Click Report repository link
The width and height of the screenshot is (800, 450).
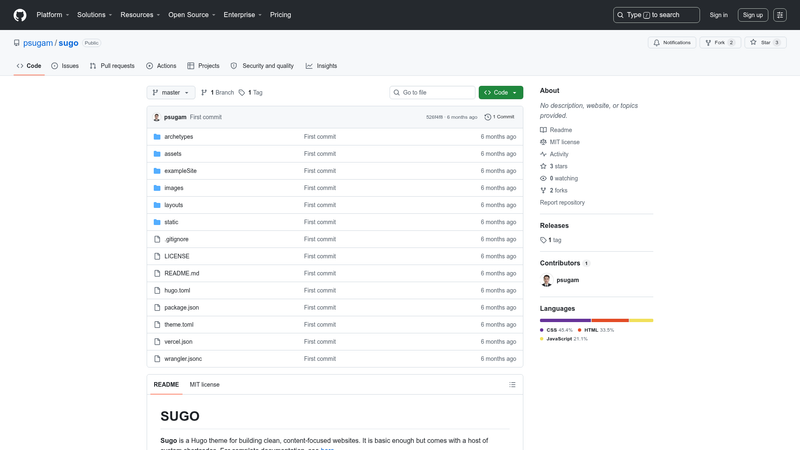pyautogui.click(x=562, y=203)
